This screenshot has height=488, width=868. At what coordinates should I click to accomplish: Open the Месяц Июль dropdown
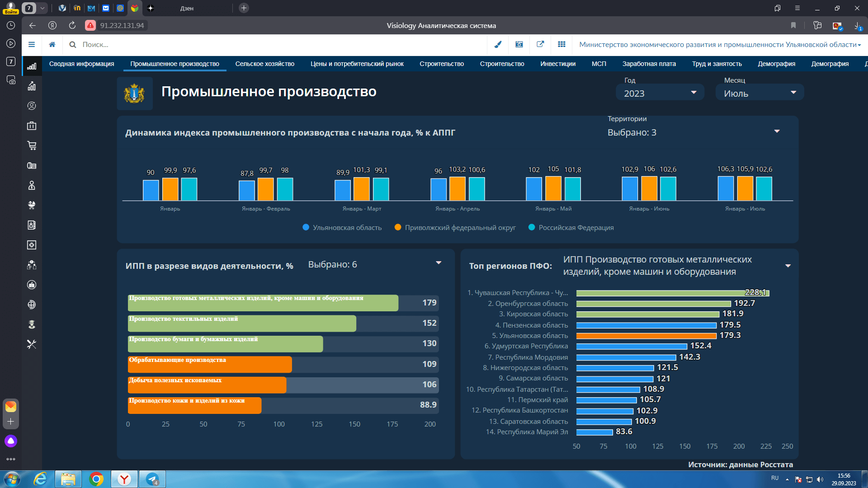[759, 93]
